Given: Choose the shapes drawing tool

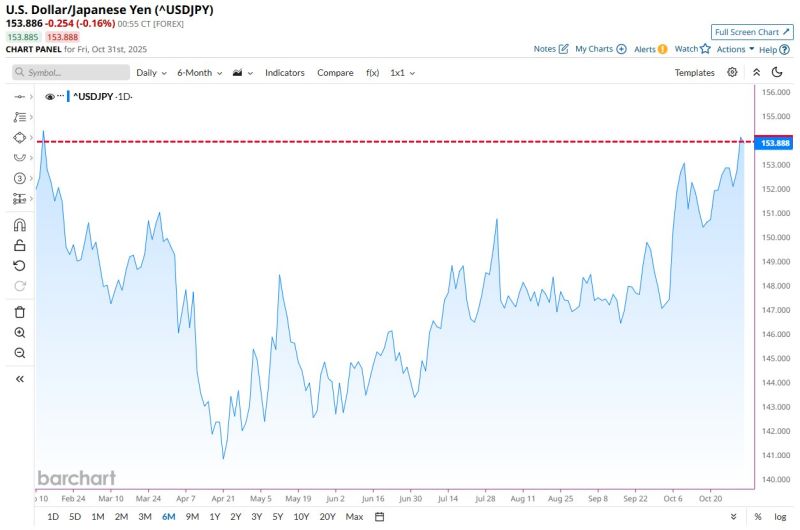Looking at the screenshot, I should click(19, 137).
